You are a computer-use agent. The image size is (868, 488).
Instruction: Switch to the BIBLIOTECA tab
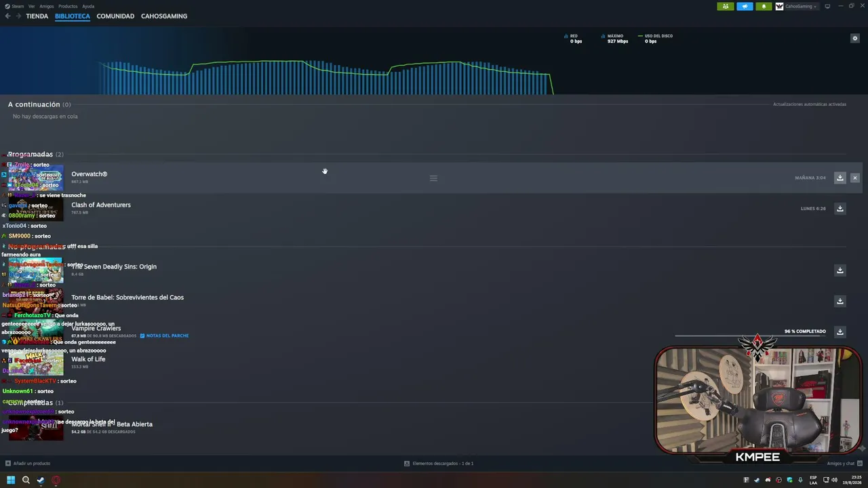click(x=73, y=16)
